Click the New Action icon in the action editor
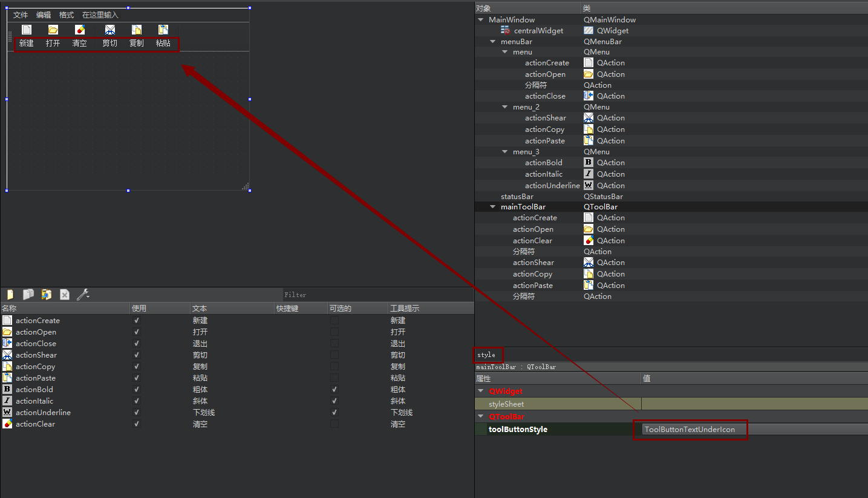868x498 pixels. click(x=10, y=295)
